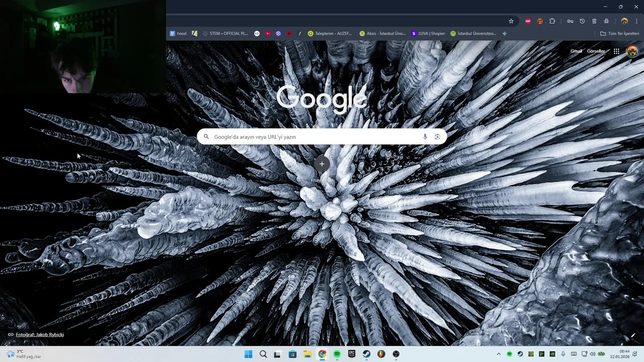This screenshot has height=362, width=644.
Task: Open Windows taskbar search
Action: [x=263, y=354]
